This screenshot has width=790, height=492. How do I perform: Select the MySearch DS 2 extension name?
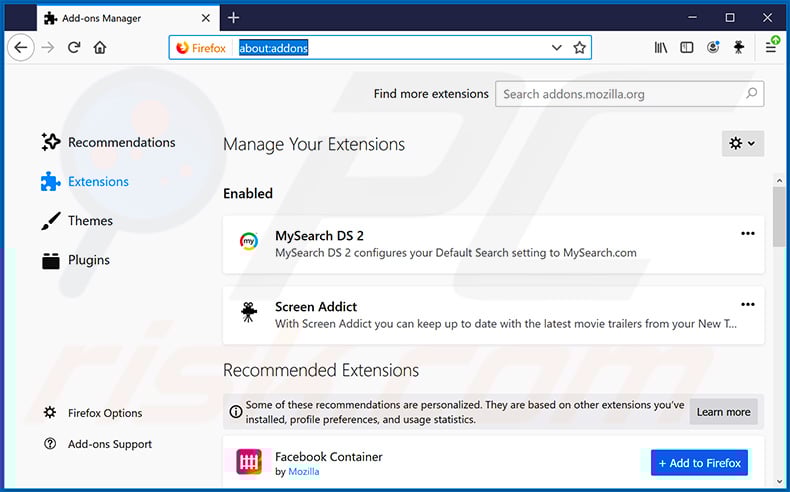(319, 236)
